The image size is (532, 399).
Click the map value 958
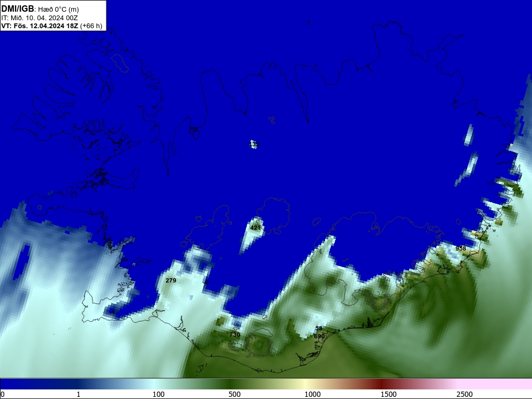[461, 248]
